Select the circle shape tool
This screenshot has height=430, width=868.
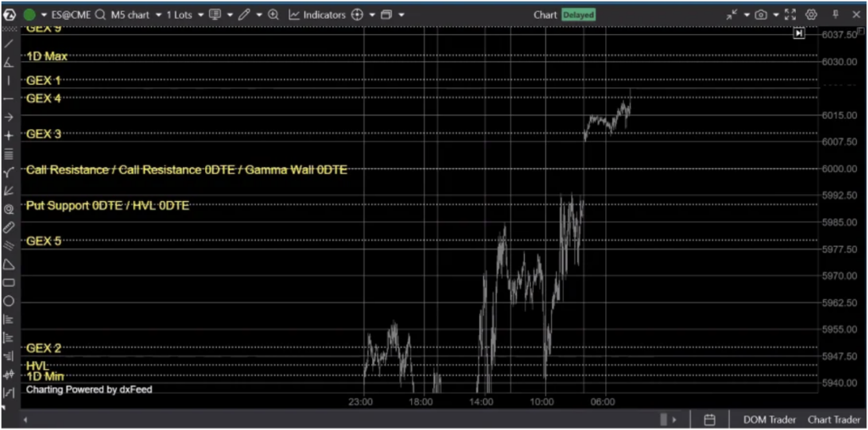[x=8, y=301]
